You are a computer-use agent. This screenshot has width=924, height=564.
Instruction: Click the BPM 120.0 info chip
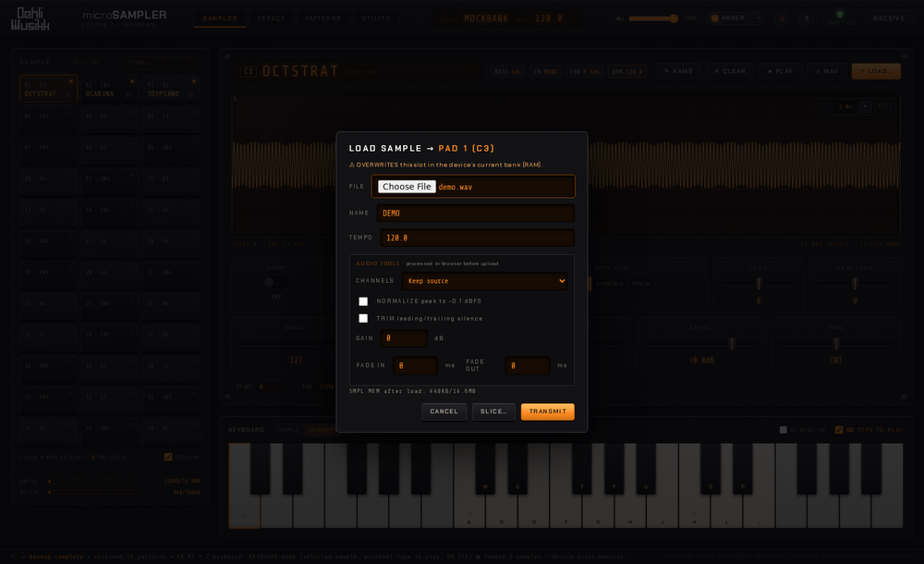pos(627,72)
